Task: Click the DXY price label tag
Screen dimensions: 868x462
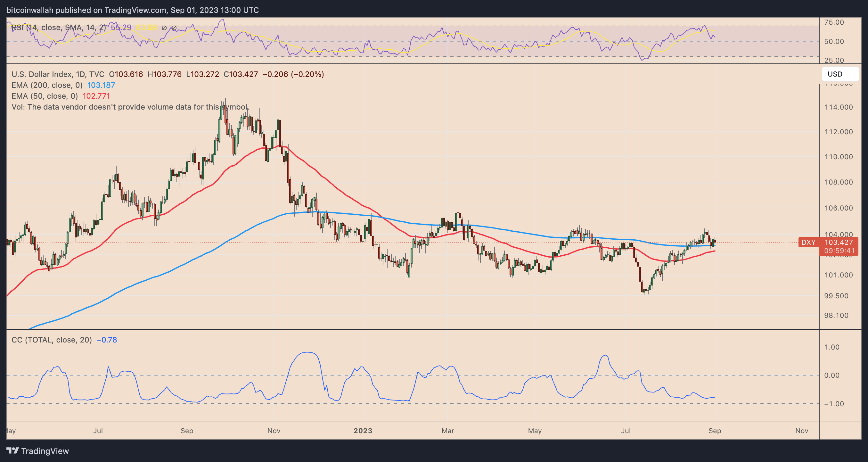Action: coord(808,242)
